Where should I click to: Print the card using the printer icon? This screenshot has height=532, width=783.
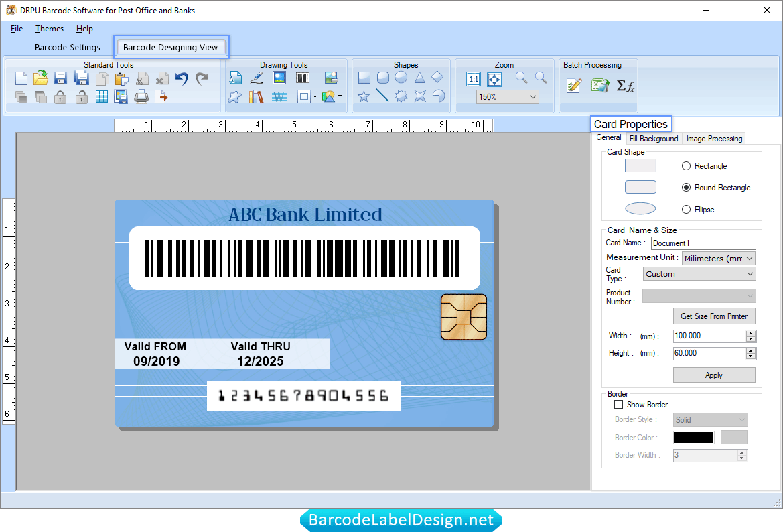click(x=141, y=96)
